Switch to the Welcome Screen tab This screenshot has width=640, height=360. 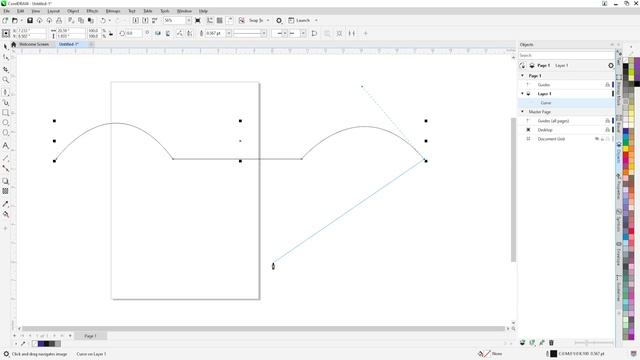tap(34, 44)
